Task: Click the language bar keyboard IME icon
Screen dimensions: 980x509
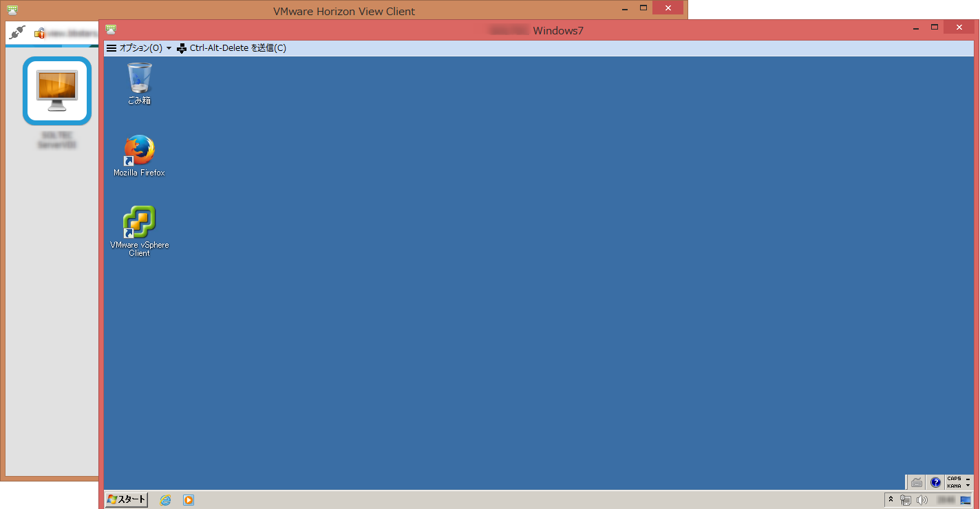Action: (917, 482)
